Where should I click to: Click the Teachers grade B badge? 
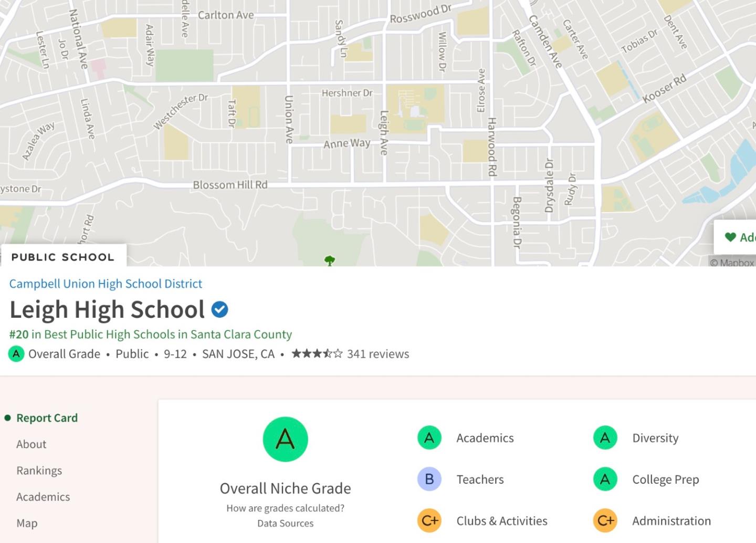[429, 479]
